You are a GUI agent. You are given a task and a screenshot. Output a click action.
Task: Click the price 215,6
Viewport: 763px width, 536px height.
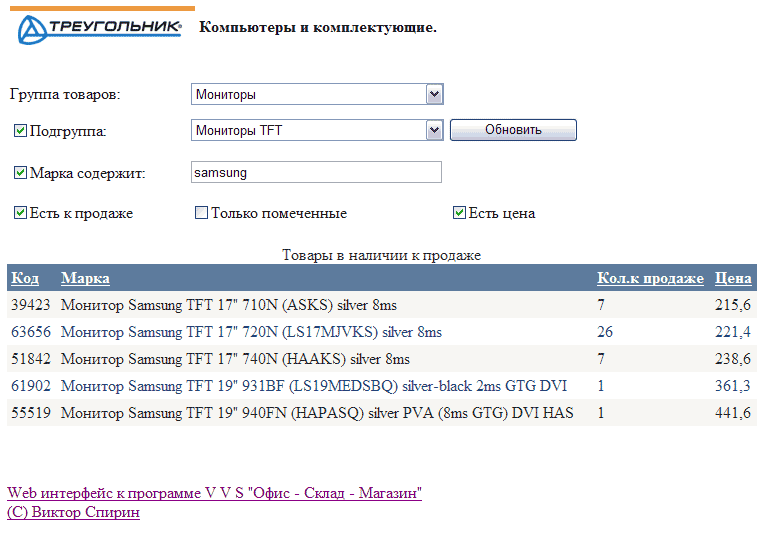click(733, 305)
